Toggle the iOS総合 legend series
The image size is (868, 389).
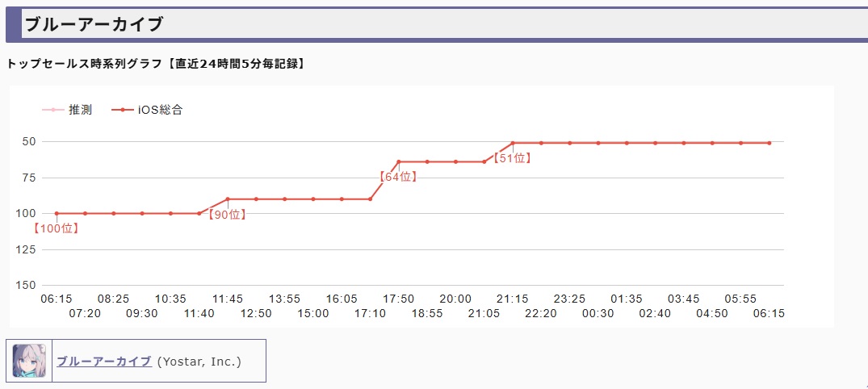point(160,110)
